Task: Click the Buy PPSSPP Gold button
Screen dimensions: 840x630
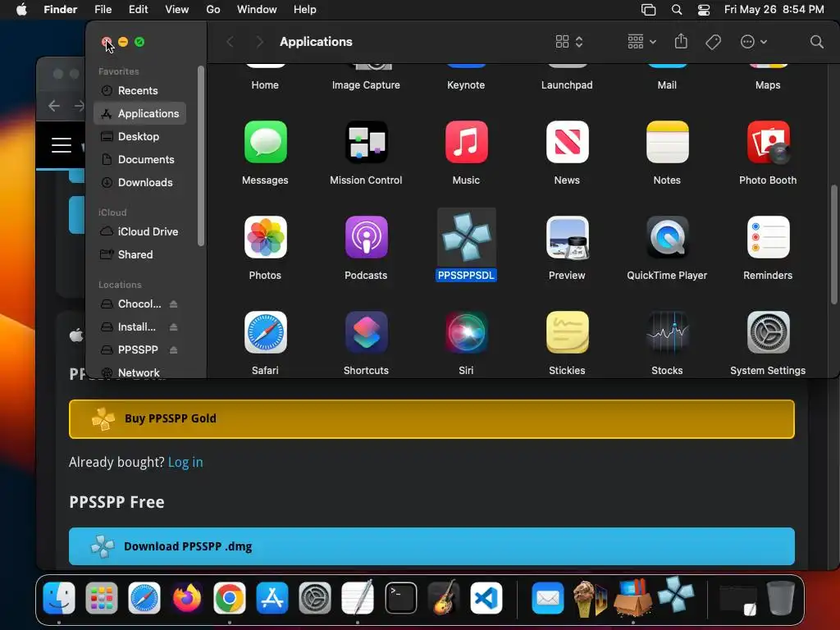Action: coord(431,419)
